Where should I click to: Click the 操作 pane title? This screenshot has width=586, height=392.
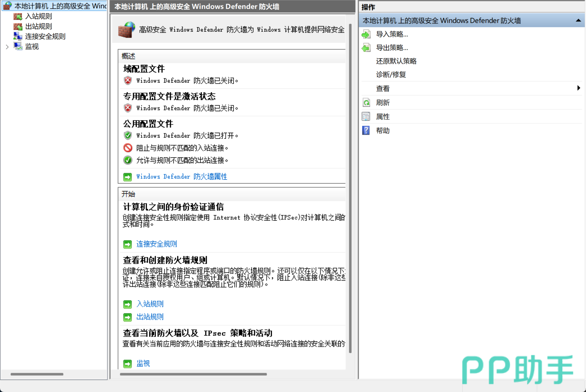click(x=368, y=7)
